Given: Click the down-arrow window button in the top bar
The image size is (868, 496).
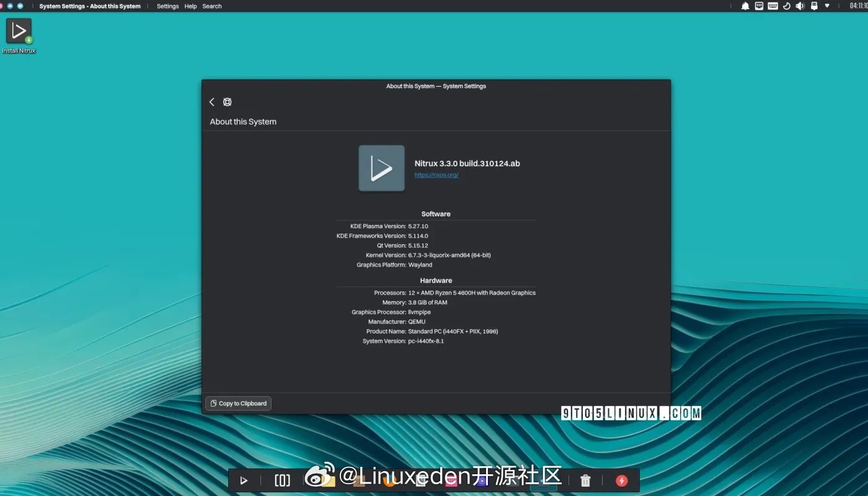Looking at the screenshot, I should [x=20, y=6].
